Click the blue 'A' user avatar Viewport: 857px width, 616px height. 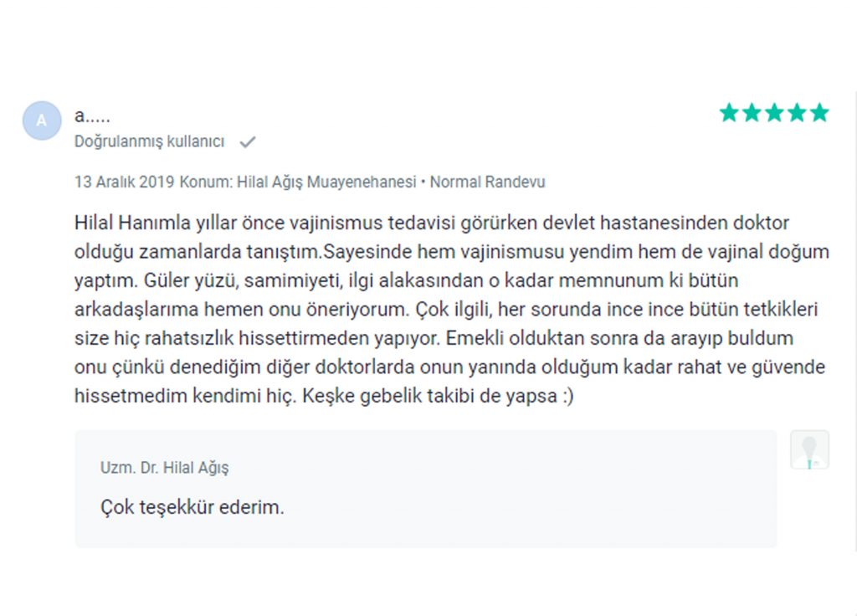[42, 121]
